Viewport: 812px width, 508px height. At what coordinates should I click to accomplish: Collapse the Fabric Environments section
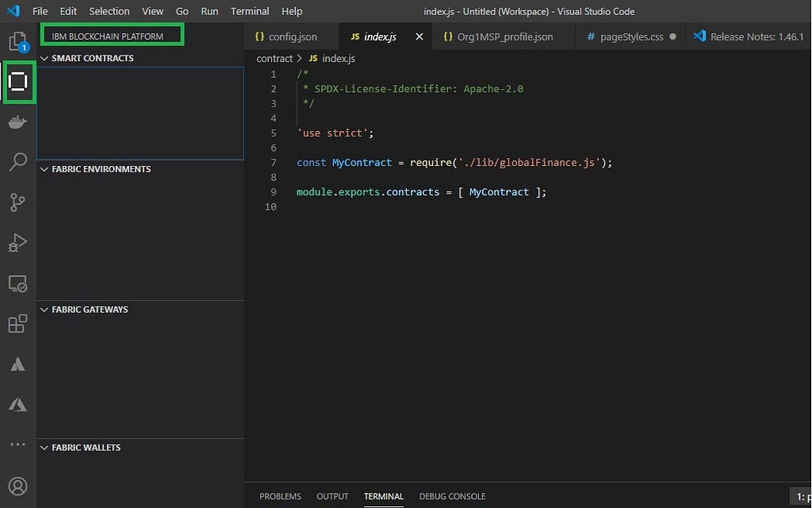[x=44, y=170]
